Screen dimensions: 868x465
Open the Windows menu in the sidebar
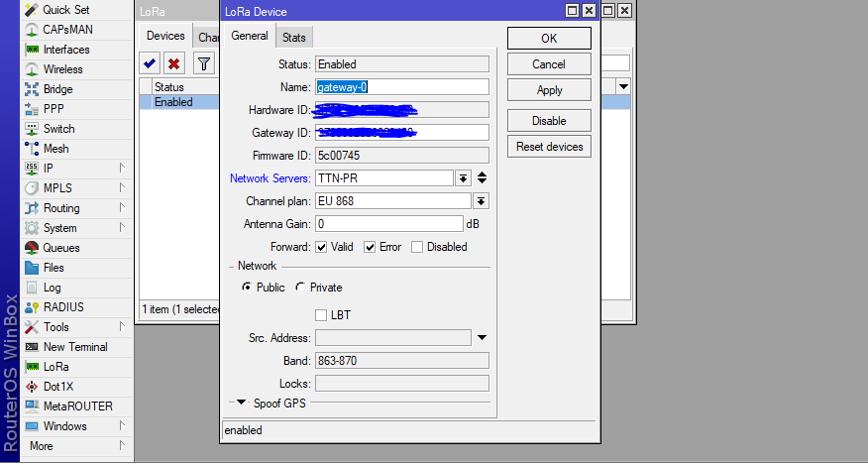(x=76, y=426)
